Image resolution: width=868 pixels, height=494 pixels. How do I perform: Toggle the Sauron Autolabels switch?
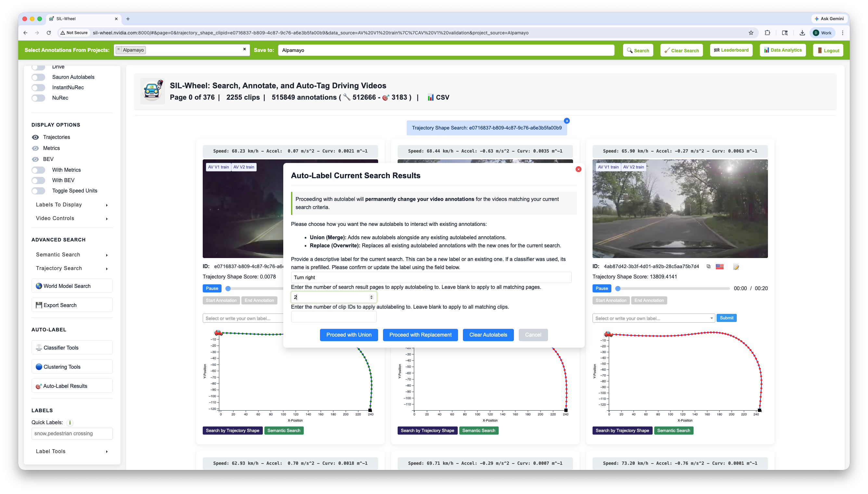(38, 77)
